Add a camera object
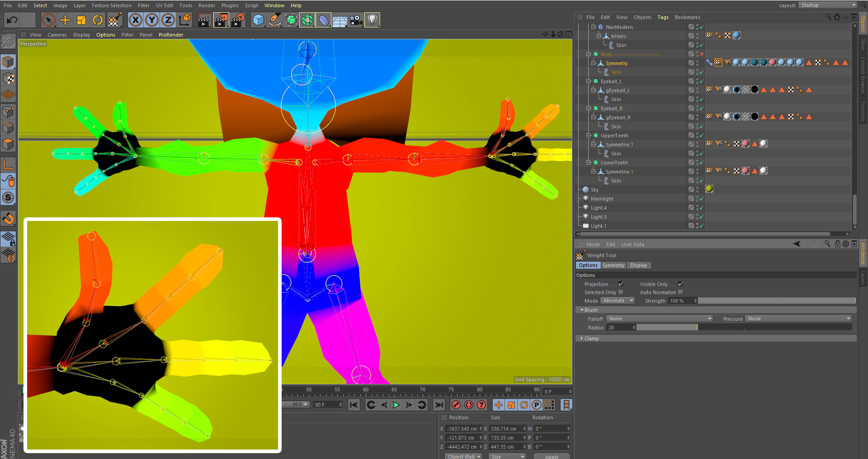This screenshot has height=459, width=868. coord(356,20)
